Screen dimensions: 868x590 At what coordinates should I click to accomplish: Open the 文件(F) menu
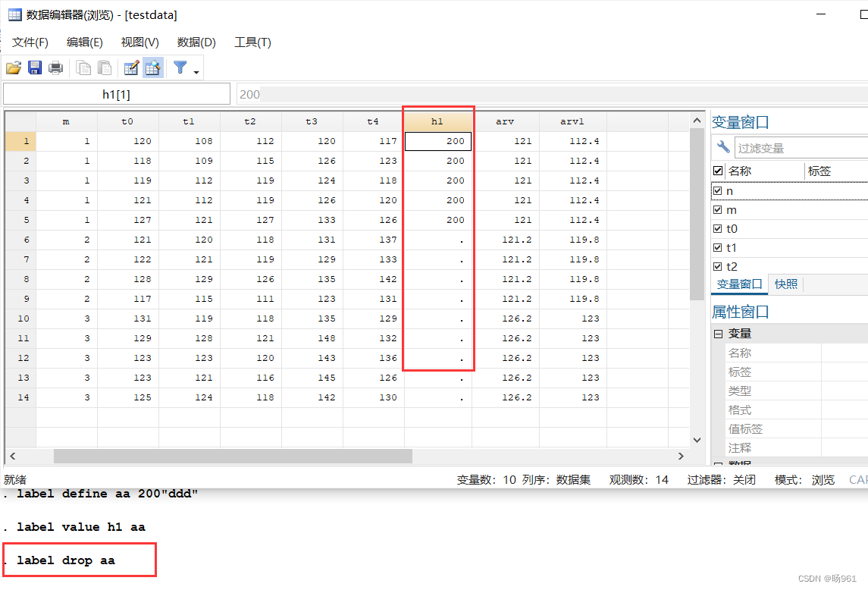30,42
